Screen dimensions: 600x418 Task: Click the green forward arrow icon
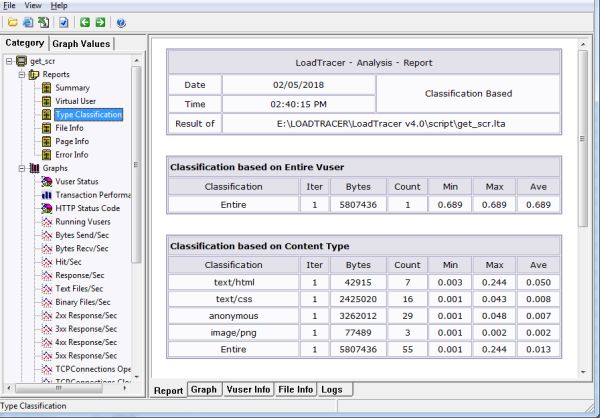tap(101, 22)
